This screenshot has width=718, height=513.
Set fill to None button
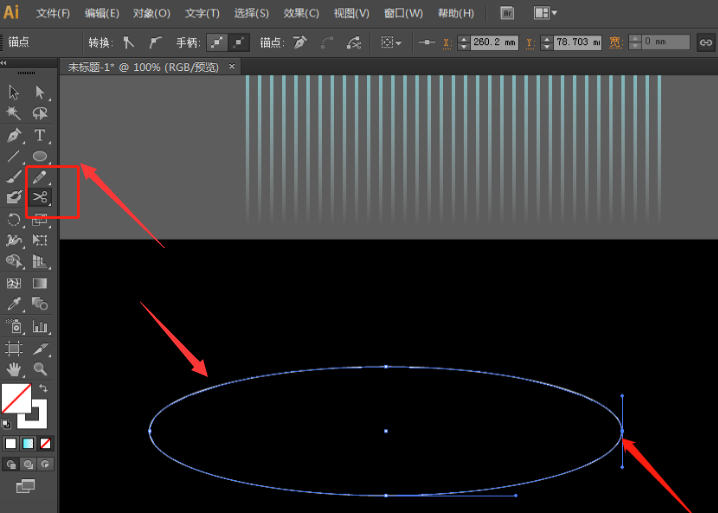[45, 443]
